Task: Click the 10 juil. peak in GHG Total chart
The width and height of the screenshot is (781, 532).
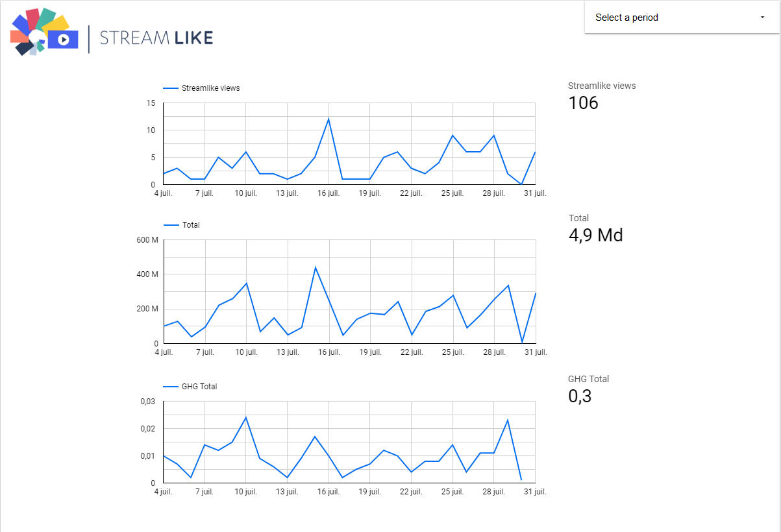Action: 245,417
